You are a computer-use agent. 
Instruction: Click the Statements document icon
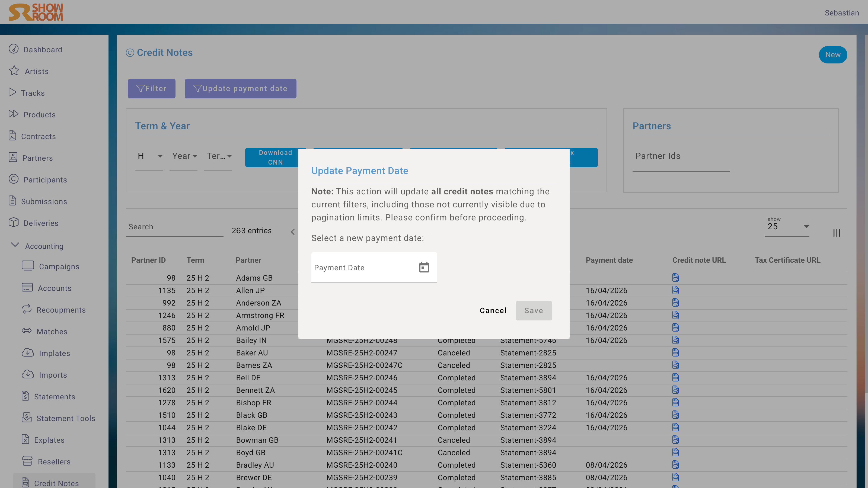coord(25,396)
